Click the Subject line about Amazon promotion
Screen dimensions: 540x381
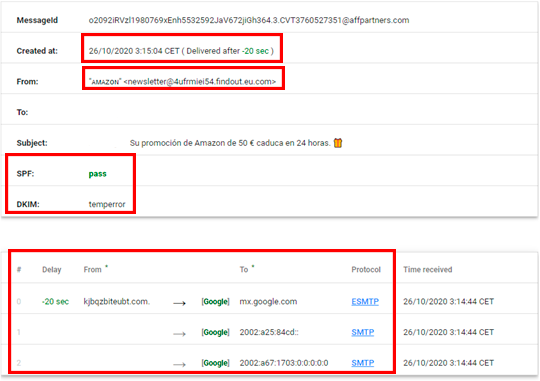(x=230, y=143)
